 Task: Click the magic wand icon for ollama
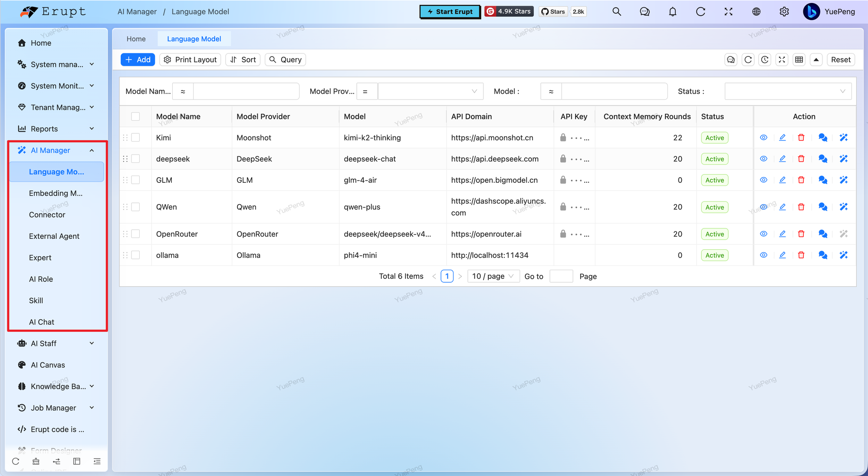(x=844, y=255)
